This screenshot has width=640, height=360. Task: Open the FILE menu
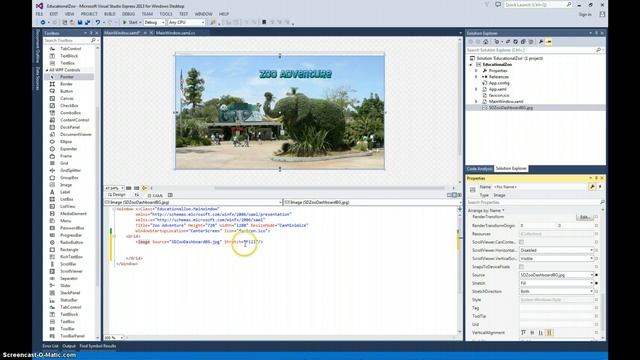pos(39,14)
